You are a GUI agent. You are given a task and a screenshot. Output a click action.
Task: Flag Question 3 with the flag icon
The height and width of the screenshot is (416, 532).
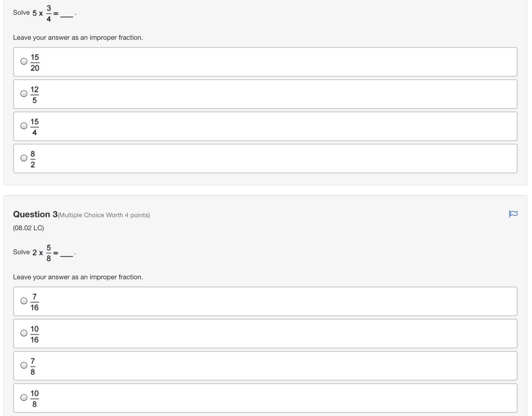coord(513,214)
